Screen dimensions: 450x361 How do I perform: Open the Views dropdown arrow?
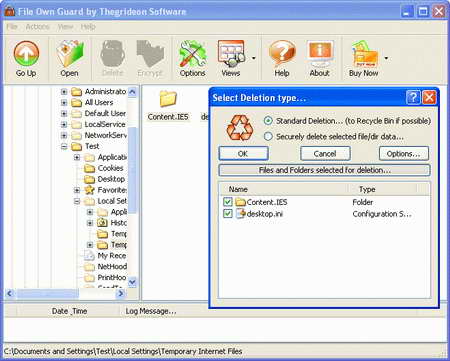[254, 59]
